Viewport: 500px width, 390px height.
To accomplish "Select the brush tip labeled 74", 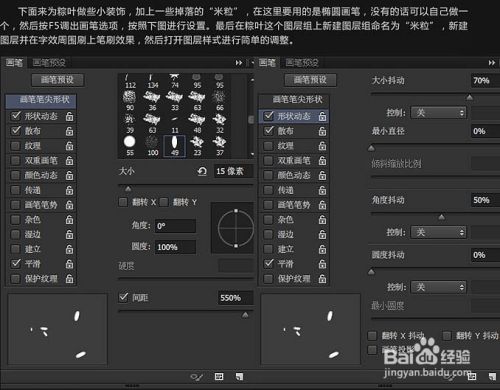I will [175, 81].
